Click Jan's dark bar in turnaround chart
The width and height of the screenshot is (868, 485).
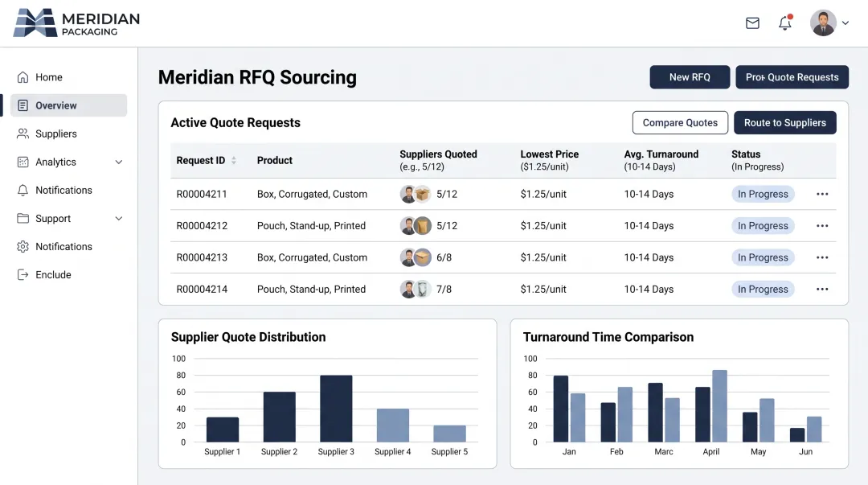561,409
